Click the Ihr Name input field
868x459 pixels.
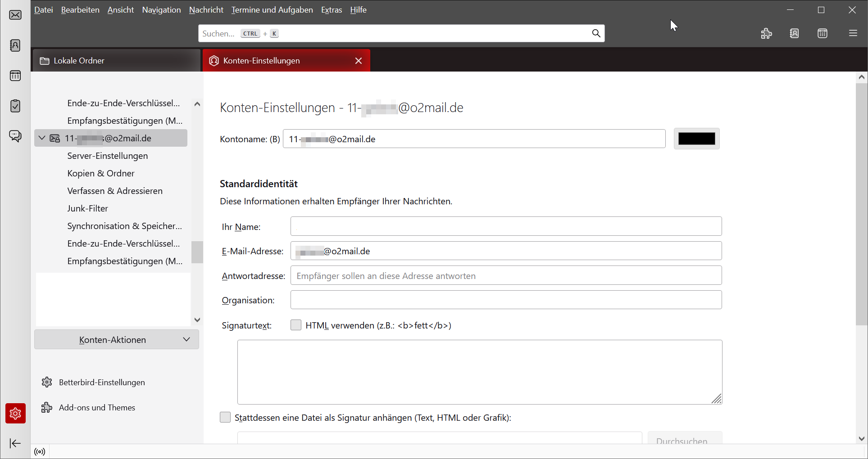[x=506, y=226]
